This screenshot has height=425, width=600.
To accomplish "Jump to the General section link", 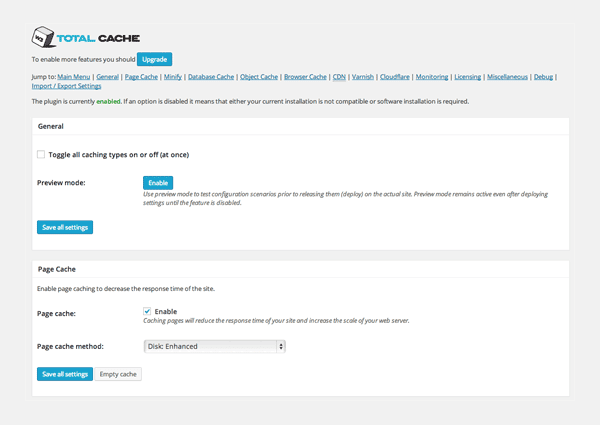I will tap(108, 77).
